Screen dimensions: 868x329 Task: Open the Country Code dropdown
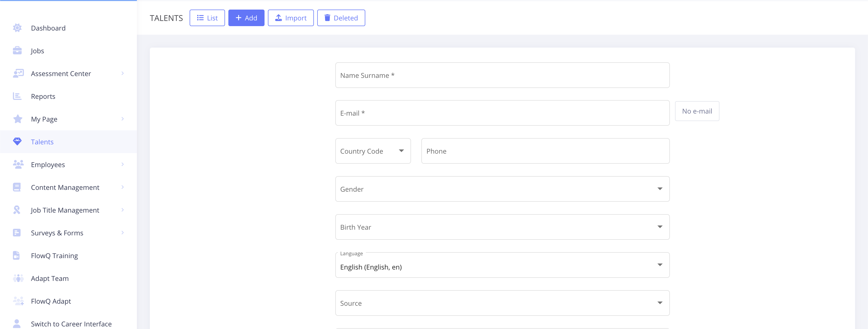click(373, 151)
